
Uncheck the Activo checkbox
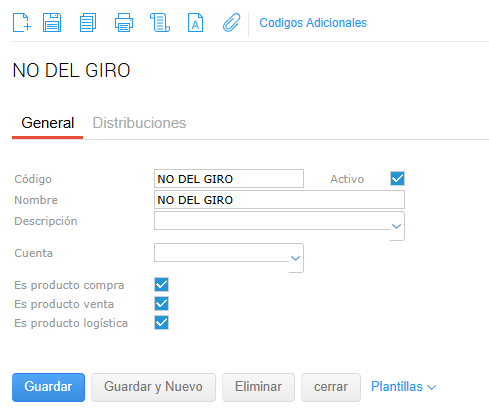tap(397, 178)
